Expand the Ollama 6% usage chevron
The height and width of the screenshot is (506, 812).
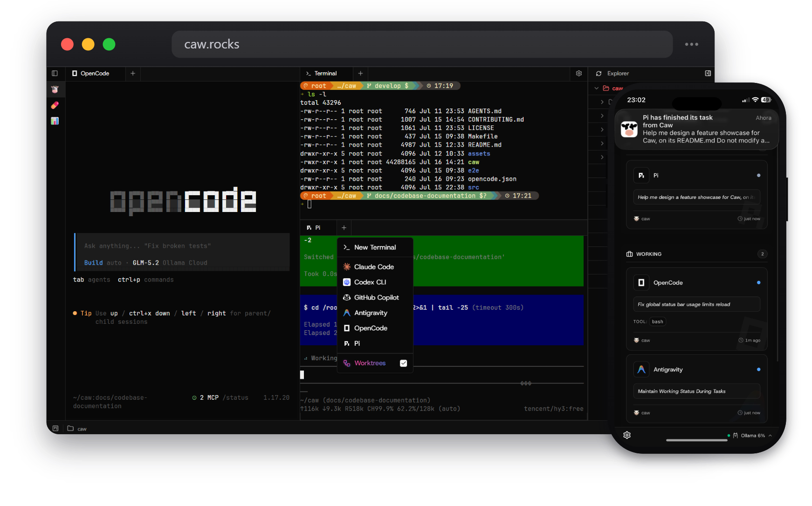tap(771, 436)
